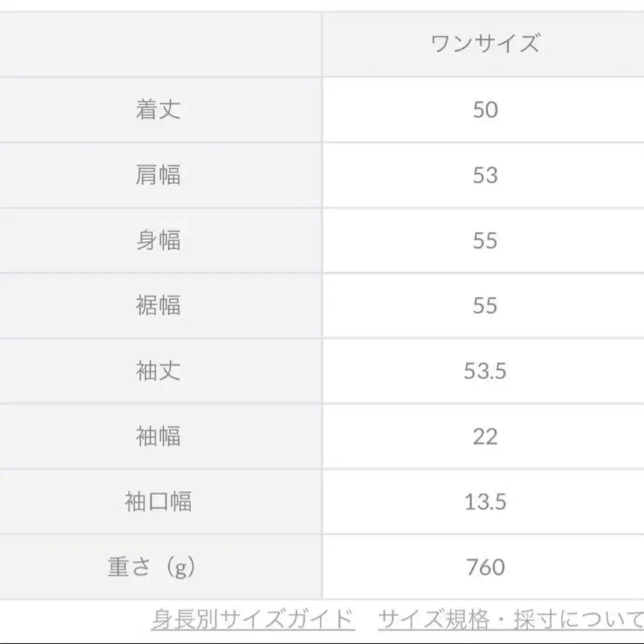Click the value 50 for 着丈
Screen dimensions: 644x644
coord(483,109)
